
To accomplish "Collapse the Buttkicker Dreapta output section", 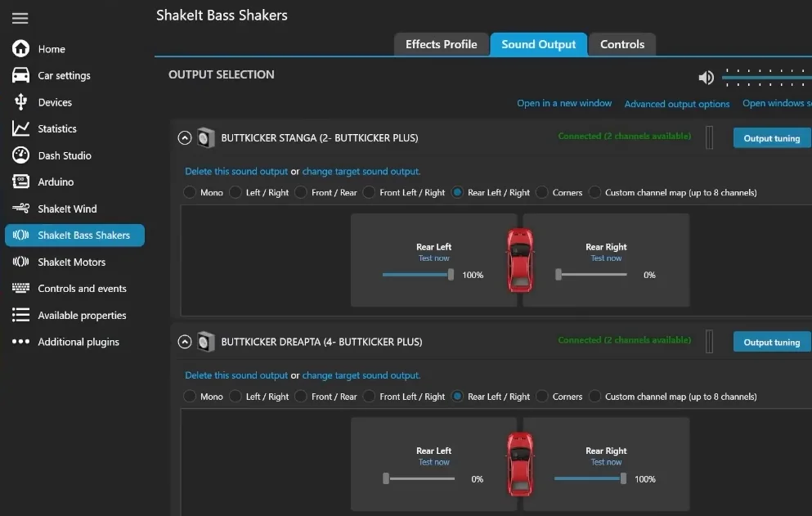I will tap(184, 342).
